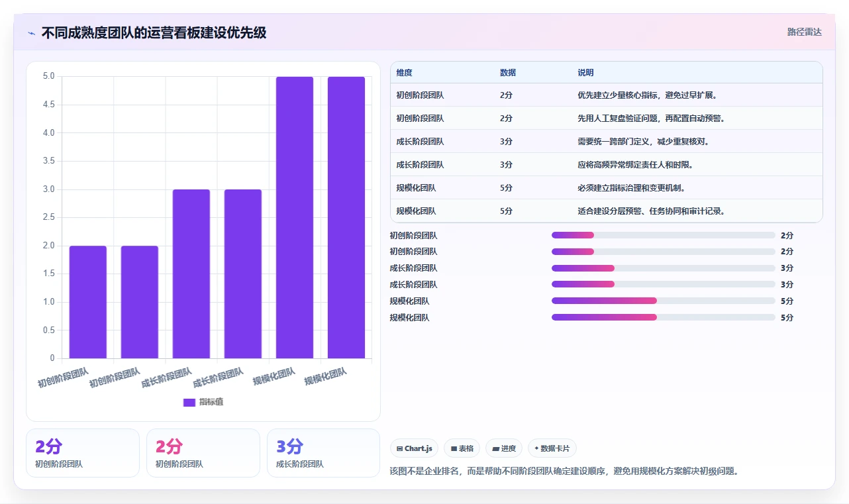Screen dimensions: 849x504
Task: Click the text 必须建立指标治理和变更机制。
Action: coord(632,188)
